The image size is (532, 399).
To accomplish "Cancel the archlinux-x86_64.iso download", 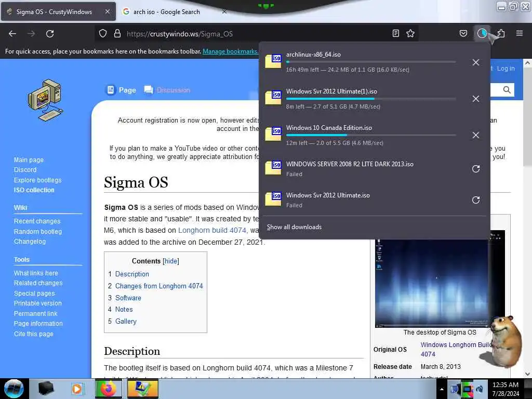I will (x=476, y=62).
